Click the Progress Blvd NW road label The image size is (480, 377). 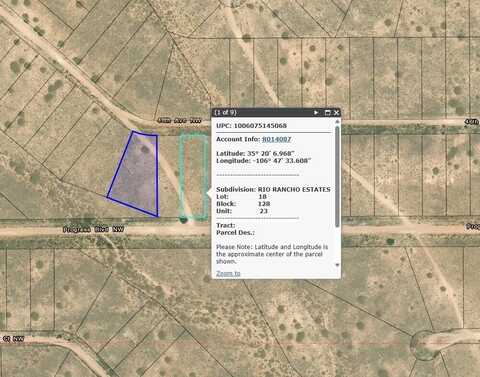(93, 230)
